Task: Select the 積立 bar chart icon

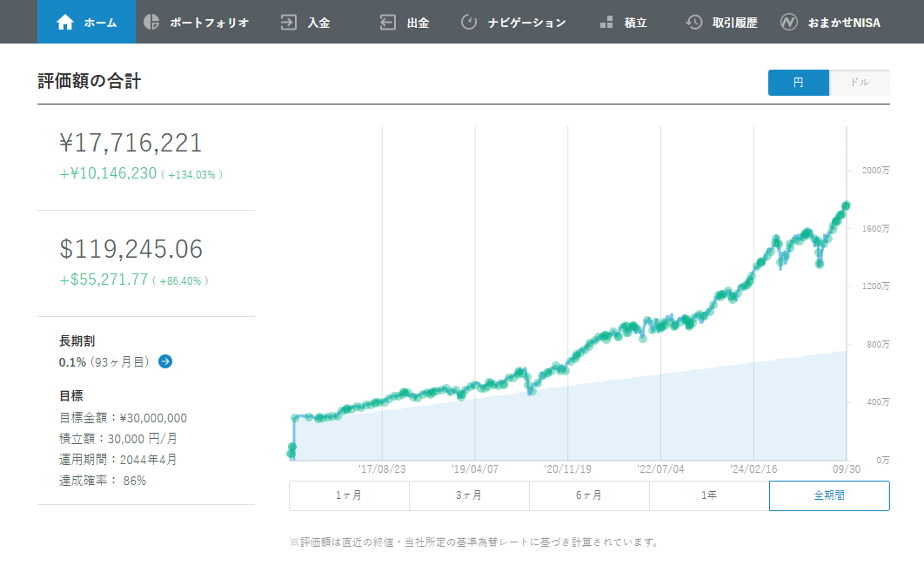Action: (x=606, y=21)
